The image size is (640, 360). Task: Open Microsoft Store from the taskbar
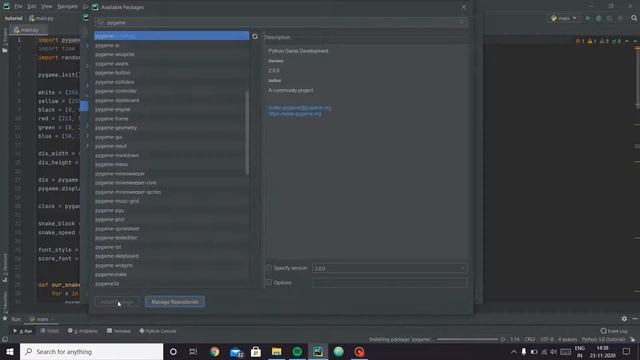tap(256, 351)
